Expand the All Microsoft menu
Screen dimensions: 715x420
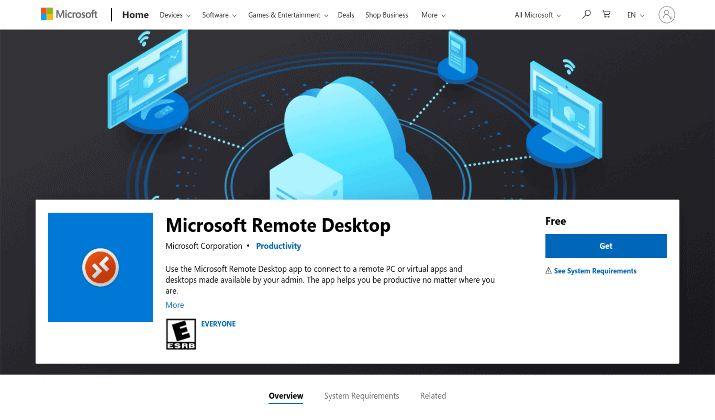tap(538, 15)
